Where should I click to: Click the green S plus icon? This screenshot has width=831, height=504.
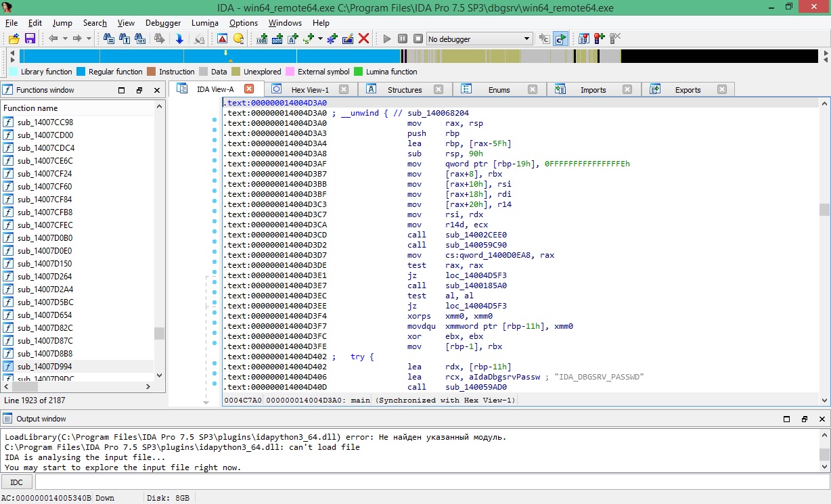click(309, 39)
